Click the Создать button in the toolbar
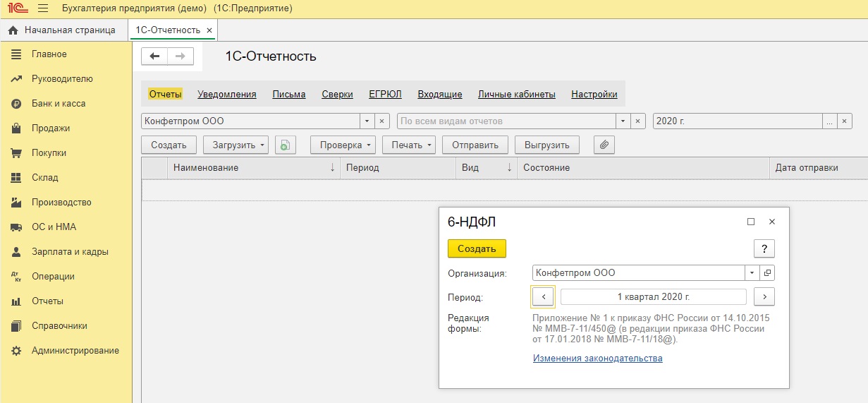 (x=169, y=145)
